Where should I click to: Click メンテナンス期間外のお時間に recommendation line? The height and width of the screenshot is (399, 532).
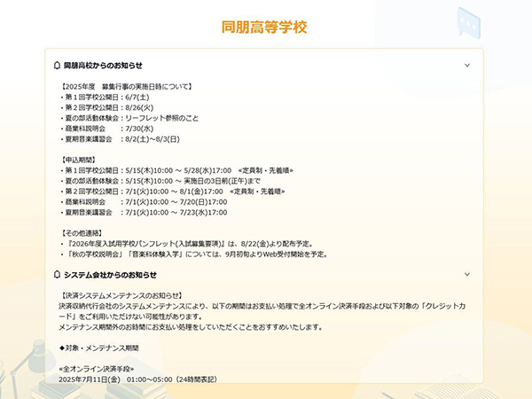coord(191,327)
